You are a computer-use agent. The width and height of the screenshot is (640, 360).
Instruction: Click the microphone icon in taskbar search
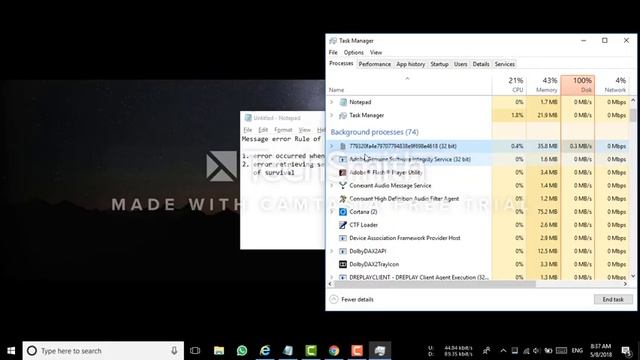pyautogui.click(x=174, y=351)
